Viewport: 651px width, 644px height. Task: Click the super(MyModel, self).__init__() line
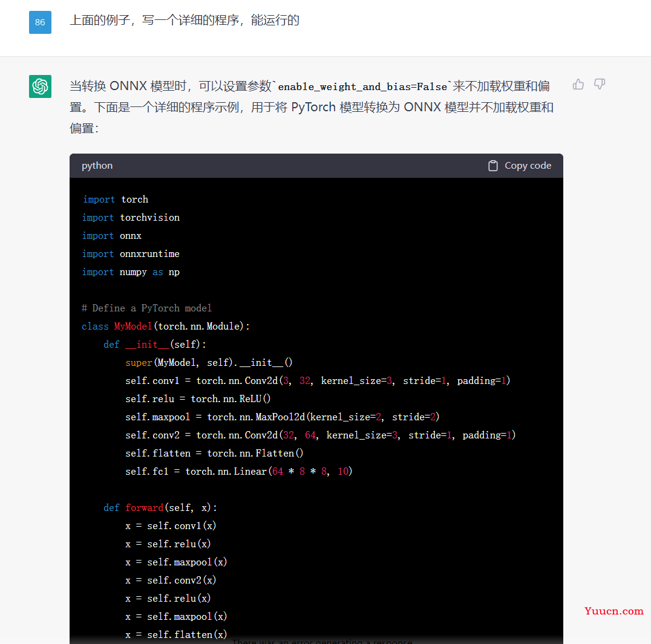pyautogui.click(x=209, y=362)
